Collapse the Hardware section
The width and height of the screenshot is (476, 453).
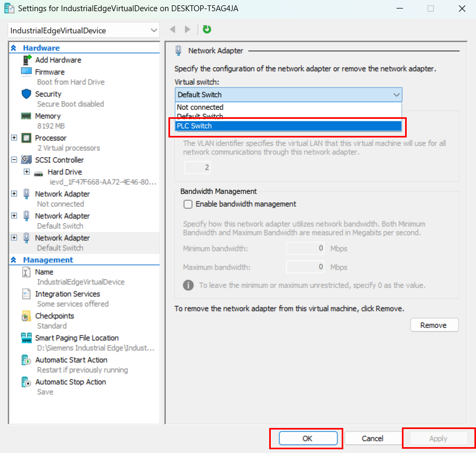(13, 47)
